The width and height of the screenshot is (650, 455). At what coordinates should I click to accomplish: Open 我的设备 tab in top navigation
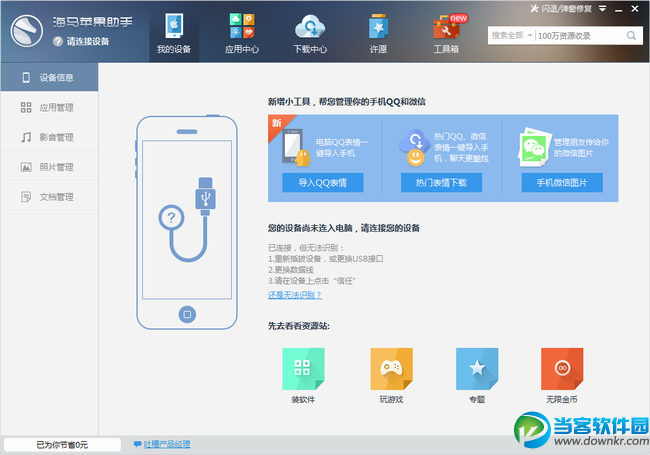[x=174, y=33]
